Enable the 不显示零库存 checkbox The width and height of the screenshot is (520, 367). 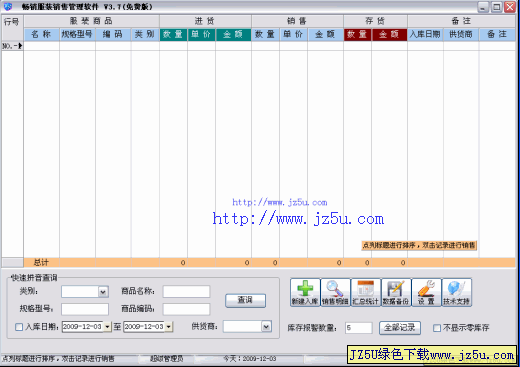tap(437, 328)
